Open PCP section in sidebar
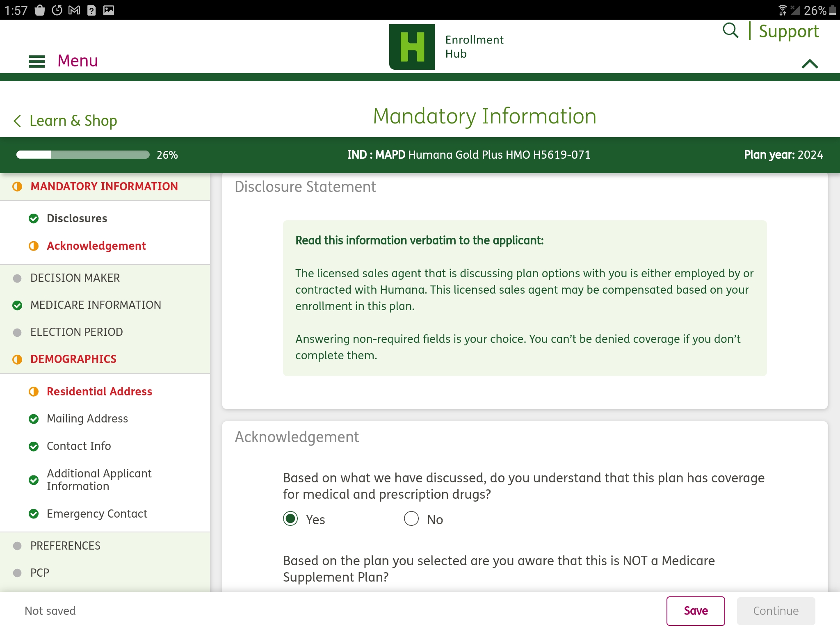 [40, 573]
